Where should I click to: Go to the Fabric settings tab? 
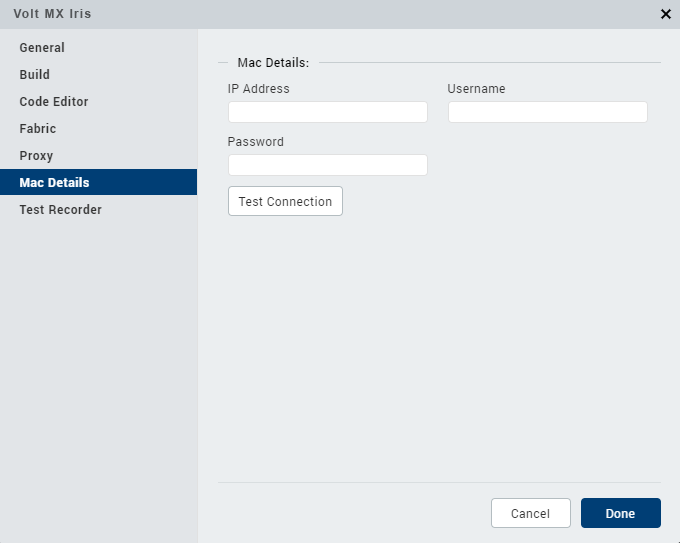click(38, 129)
